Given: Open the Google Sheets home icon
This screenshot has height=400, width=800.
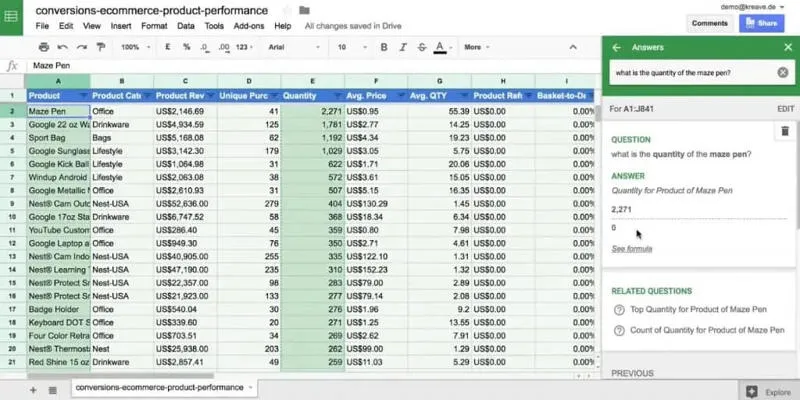Looking at the screenshot, I should [x=11, y=16].
